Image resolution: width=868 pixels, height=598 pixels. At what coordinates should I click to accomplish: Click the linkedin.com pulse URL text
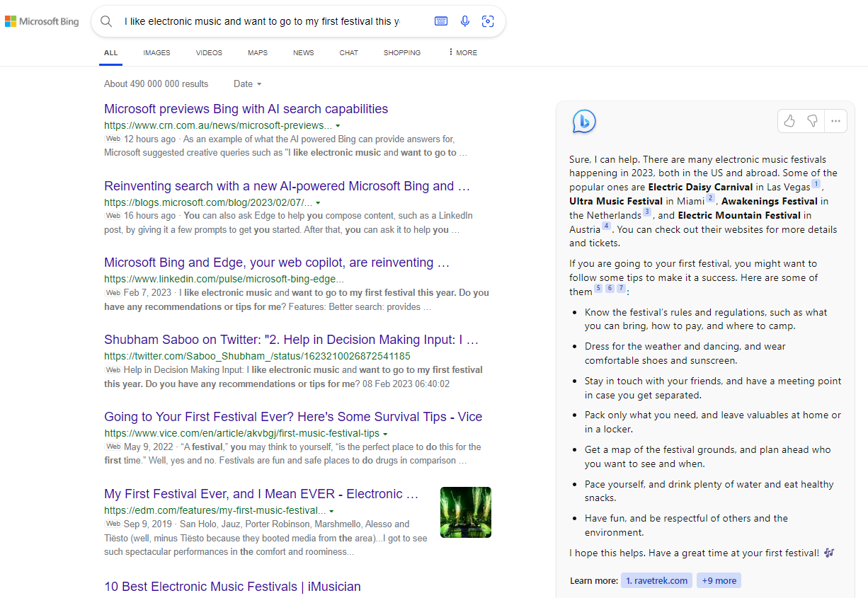tap(224, 280)
